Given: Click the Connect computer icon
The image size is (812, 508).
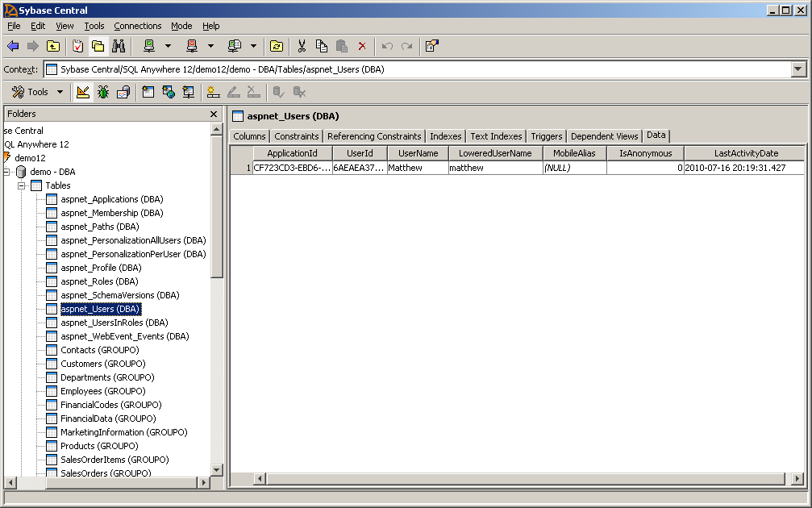Looking at the screenshot, I should (149, 46).
